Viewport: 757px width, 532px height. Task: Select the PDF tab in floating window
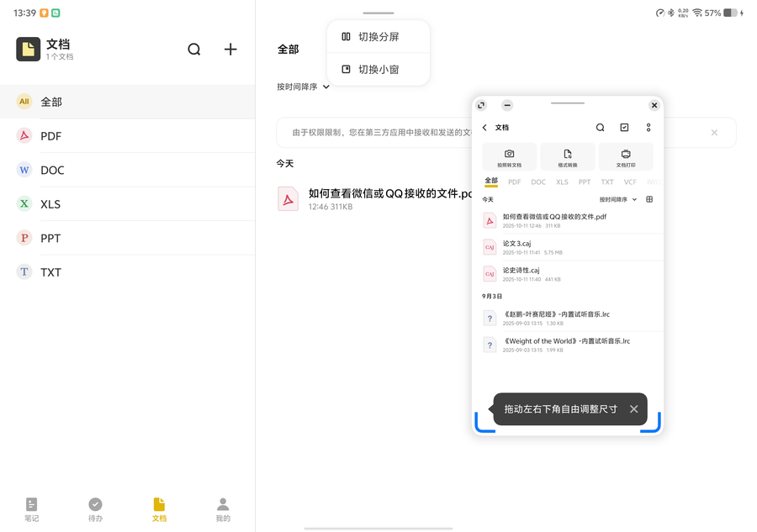(x=514, y=182)
